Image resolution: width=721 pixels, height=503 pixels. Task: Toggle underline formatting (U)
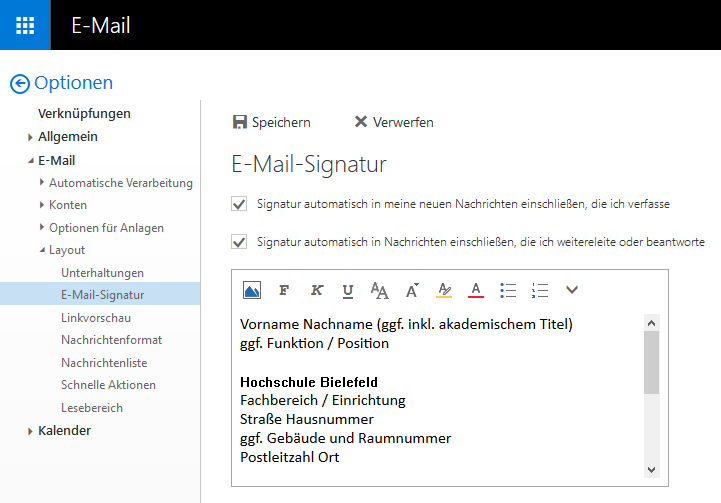point(348,291)
